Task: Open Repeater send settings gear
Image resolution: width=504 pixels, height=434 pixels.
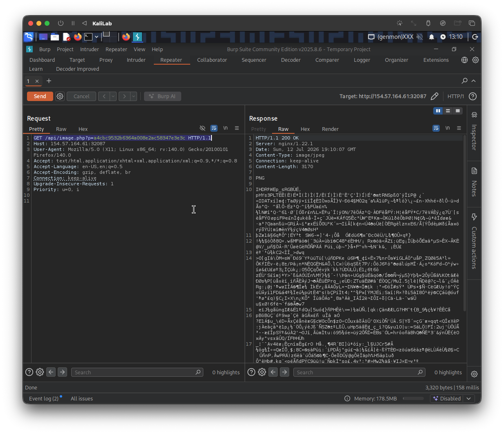Action: coord(60,97)
